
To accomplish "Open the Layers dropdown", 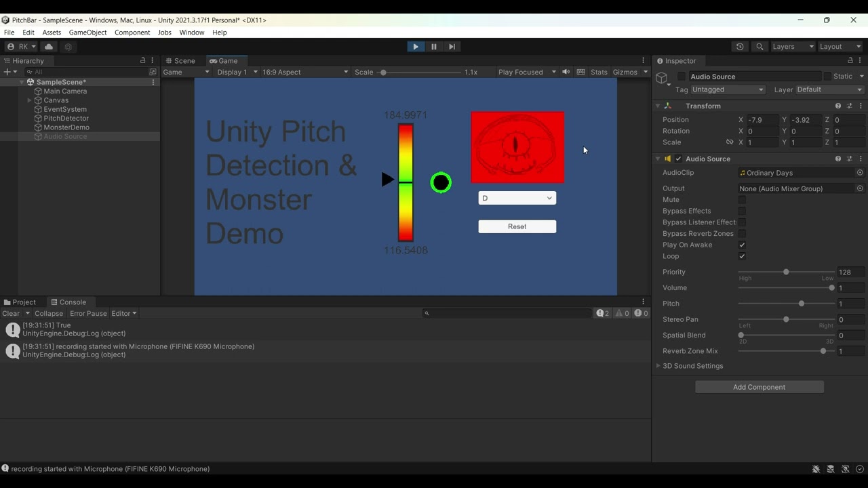I will [792, 47].
